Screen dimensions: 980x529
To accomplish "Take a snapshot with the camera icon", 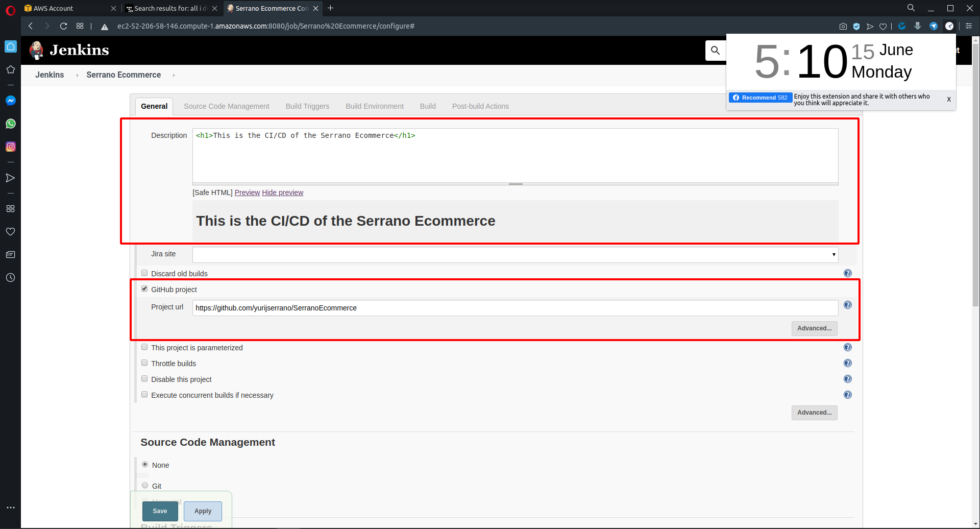I will [x=843, y=27].
